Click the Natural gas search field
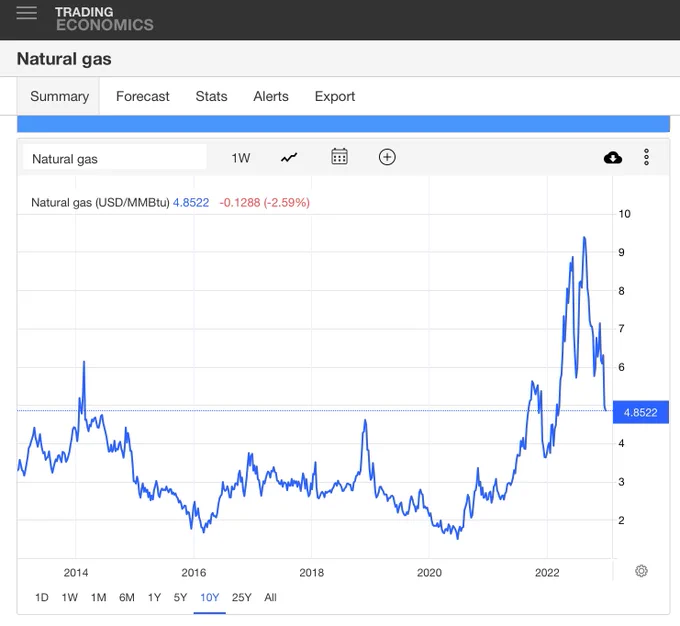The width and height of the screenshot is (680, 626). pos(115,158)
